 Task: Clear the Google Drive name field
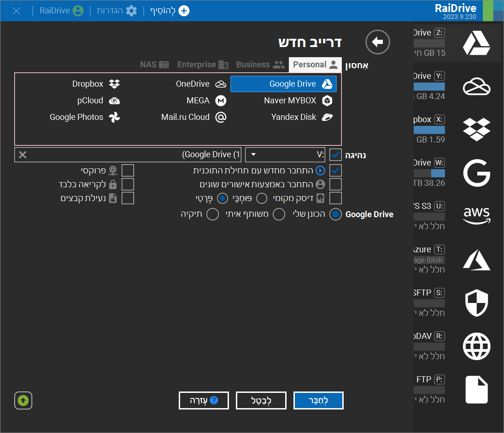coord(22,155)
